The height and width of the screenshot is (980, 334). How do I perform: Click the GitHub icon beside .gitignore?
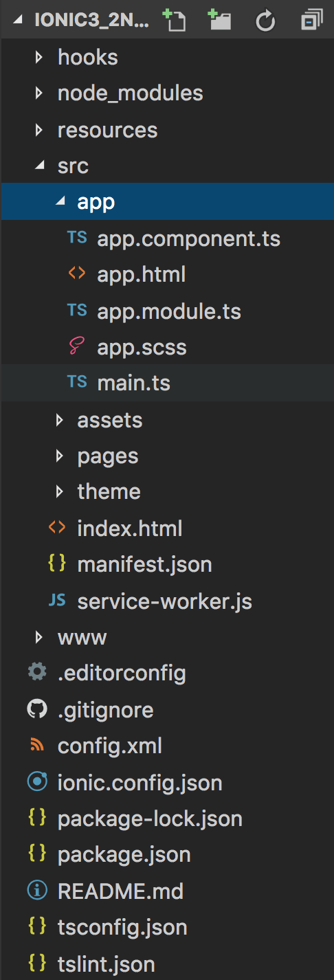point(37,709)
